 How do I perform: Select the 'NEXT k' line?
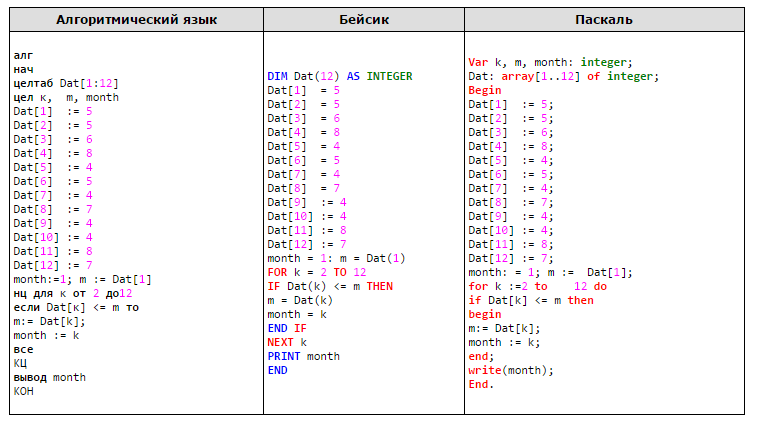[287, 343]
